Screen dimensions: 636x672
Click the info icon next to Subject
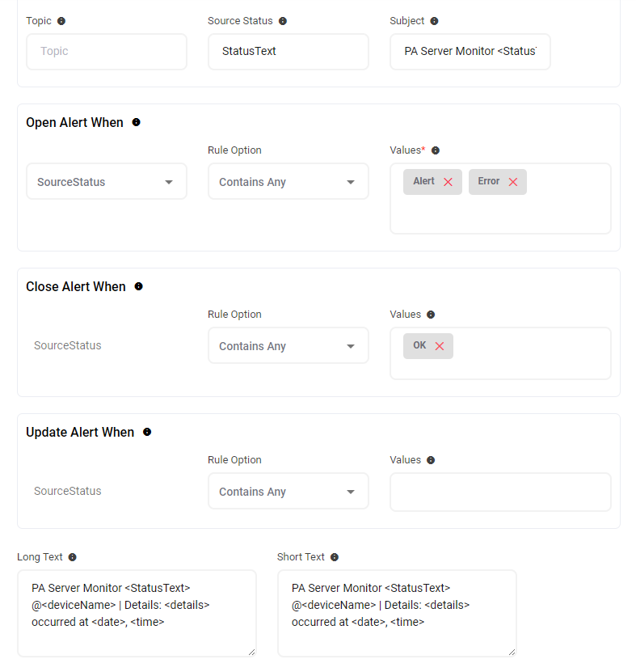(x=434, y=21)
